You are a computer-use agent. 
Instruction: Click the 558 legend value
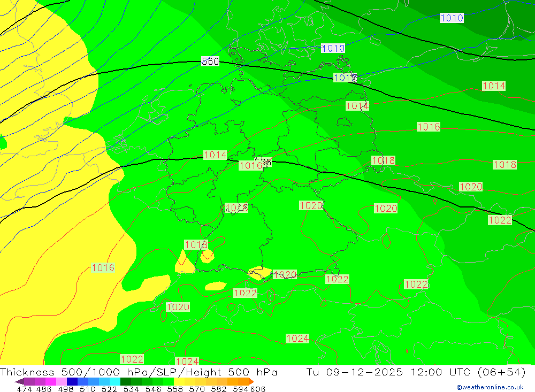pyautogui.click(x=175, y=389)
